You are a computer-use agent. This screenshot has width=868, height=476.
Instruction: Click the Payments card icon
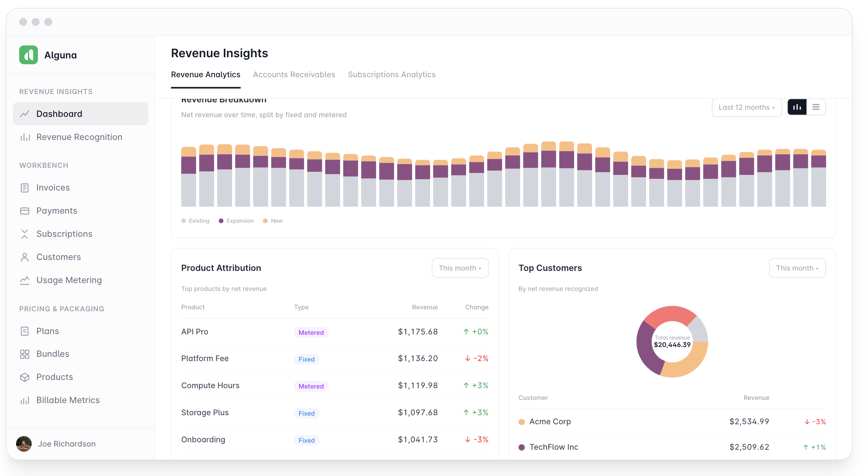(x=25, y=211)
